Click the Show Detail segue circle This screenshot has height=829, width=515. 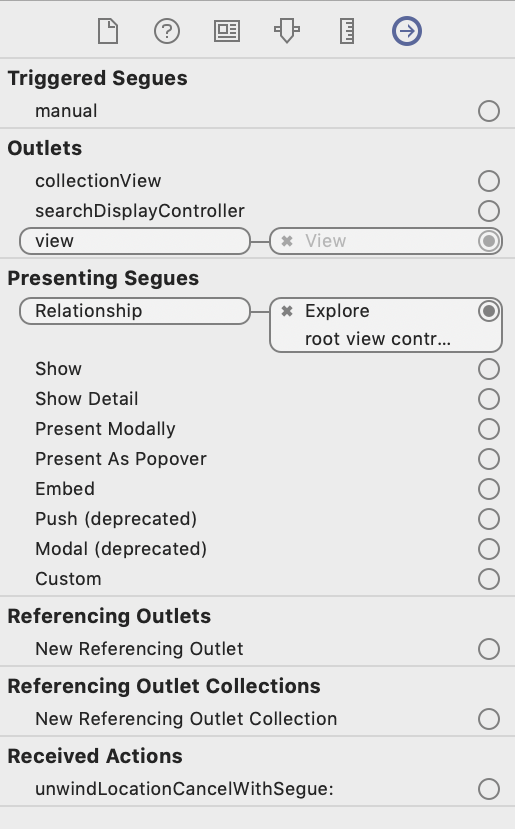click(489, 399)
